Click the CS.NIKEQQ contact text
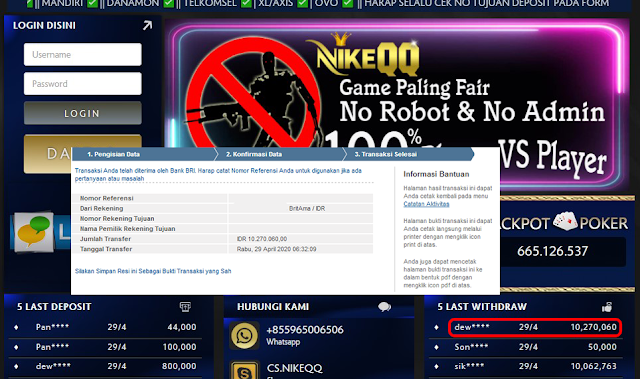Image resolution: width=640 pixels, height=379 pixels. [294, 368]
